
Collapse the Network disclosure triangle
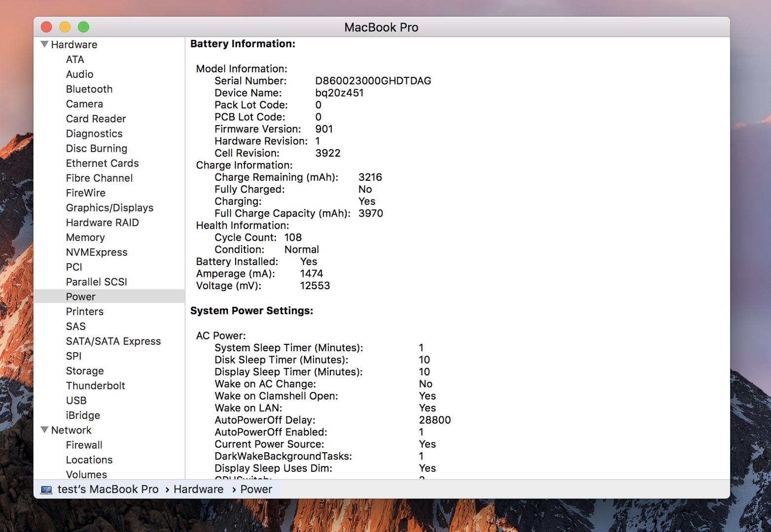click(x=45, y=430)
